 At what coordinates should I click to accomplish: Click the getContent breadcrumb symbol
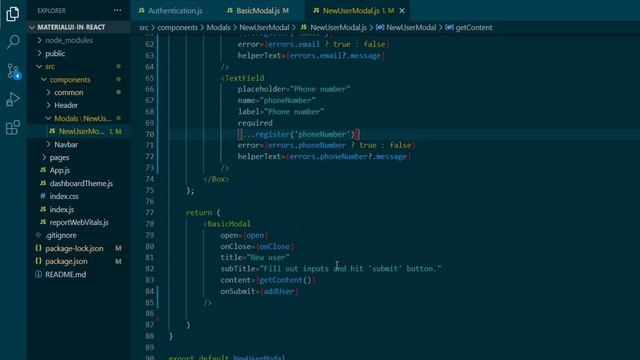click(x=473, y=28)
